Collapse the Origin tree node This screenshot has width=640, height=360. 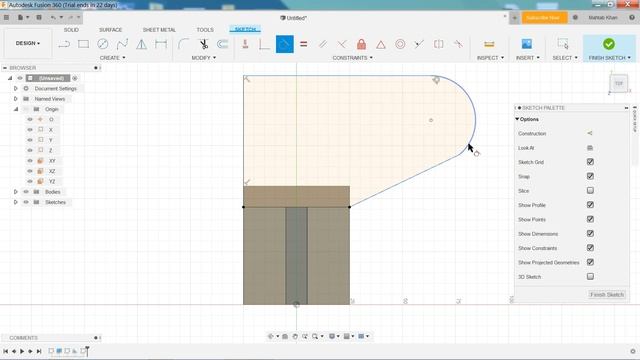(16, 109)
